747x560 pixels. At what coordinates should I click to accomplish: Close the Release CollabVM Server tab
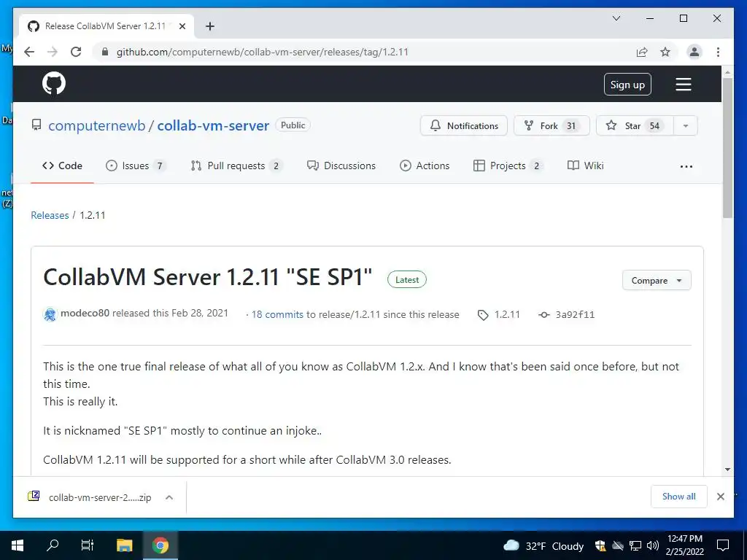coord(182,26)
